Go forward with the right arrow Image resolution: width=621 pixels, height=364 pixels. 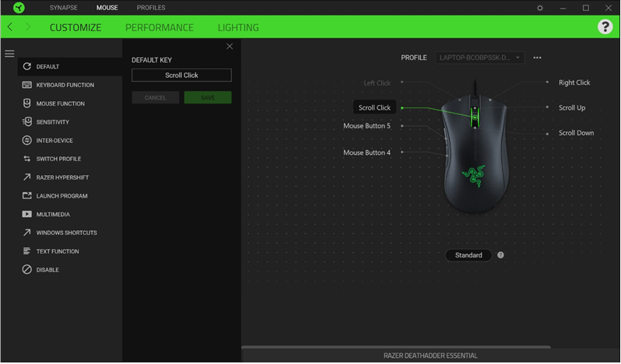point(28,27)
